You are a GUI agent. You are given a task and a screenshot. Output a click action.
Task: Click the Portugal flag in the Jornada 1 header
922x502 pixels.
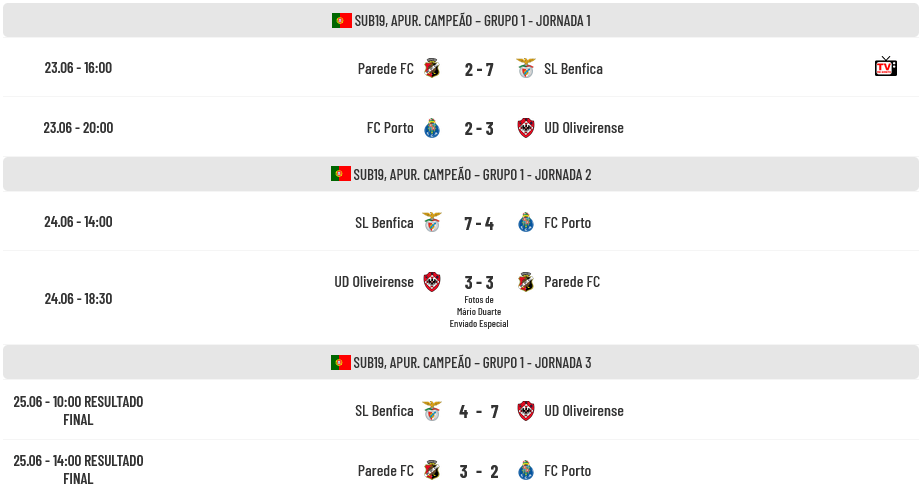tap(342, 21)
